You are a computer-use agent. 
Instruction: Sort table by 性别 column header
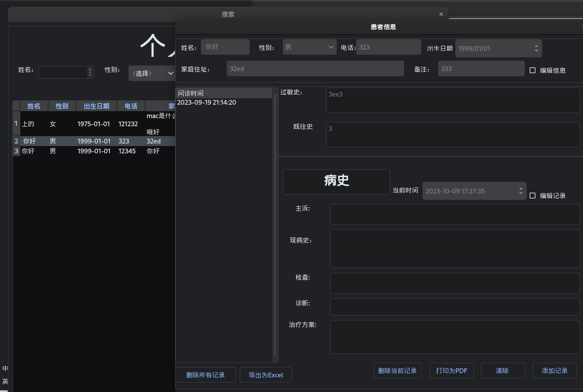(62, 106)
